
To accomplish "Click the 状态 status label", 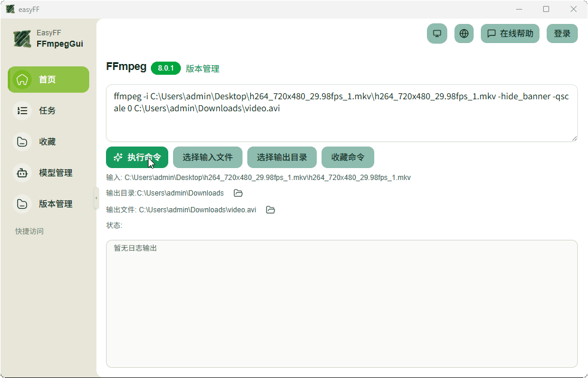I will coord(114,225).
